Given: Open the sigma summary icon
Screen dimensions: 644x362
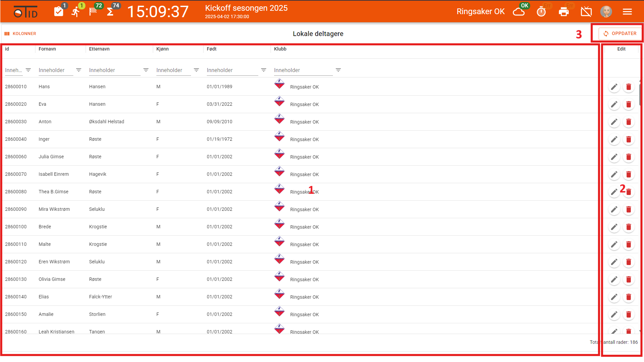Looking at the screenshot, I should coord(110,12).
